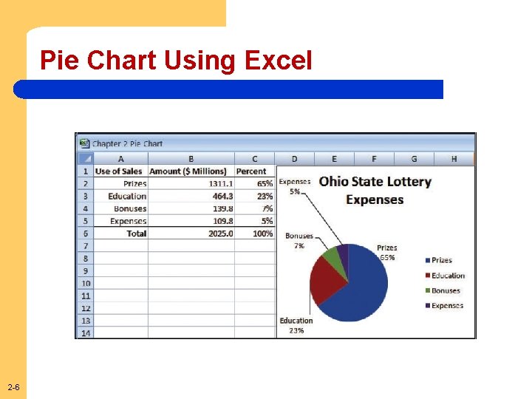Screen dimensions: 532x399
Task: Select column B header
Action: [191, 158]
